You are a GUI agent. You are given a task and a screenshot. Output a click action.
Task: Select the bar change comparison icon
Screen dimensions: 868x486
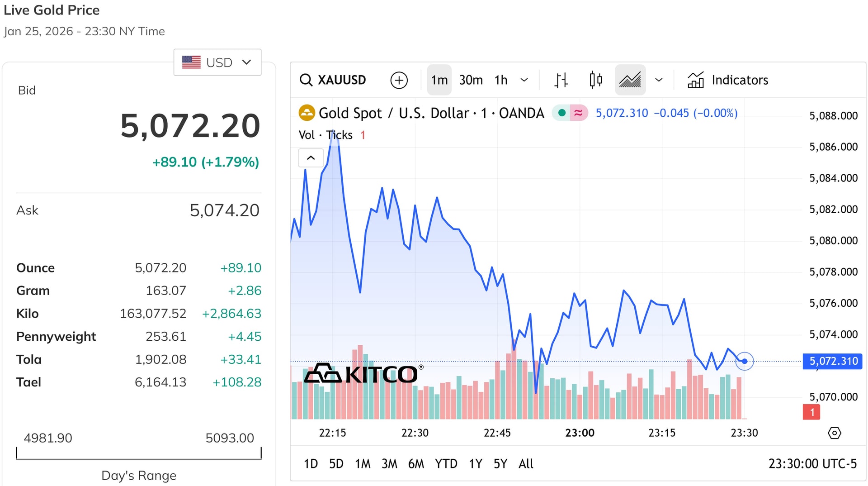click(x=561, y=80)
